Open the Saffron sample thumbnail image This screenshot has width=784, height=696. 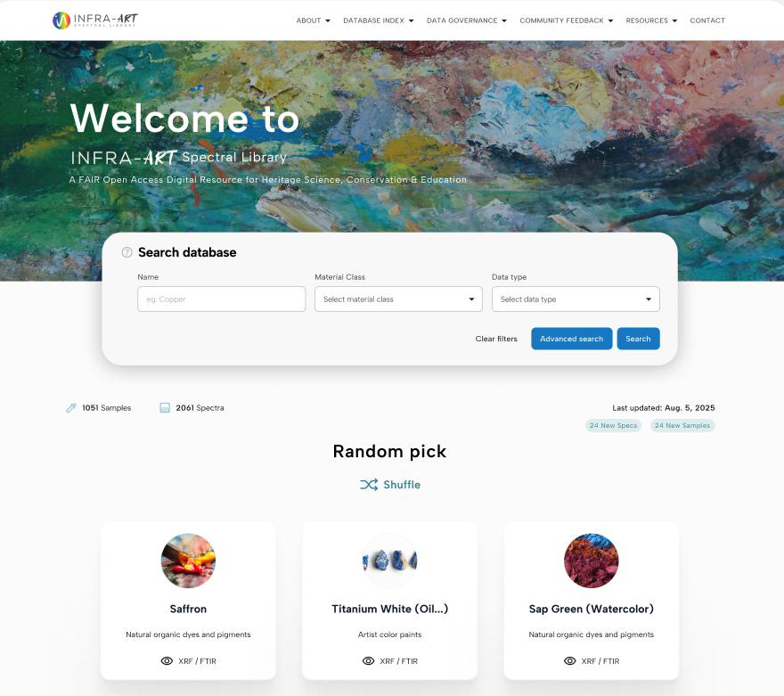tap(188, 561)
